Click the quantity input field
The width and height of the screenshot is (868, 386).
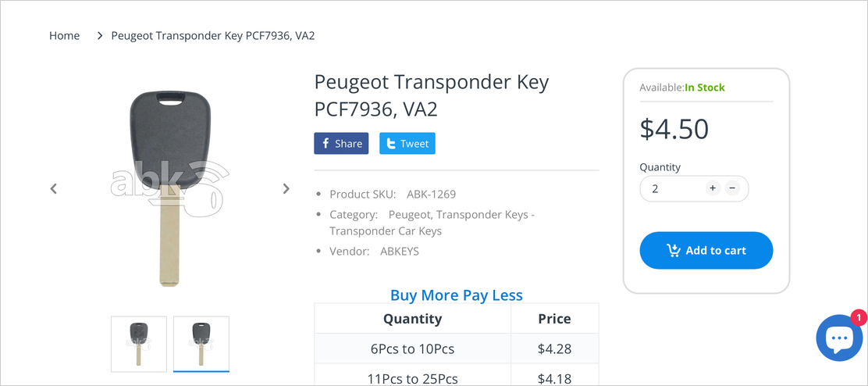[x=671, y=188]
